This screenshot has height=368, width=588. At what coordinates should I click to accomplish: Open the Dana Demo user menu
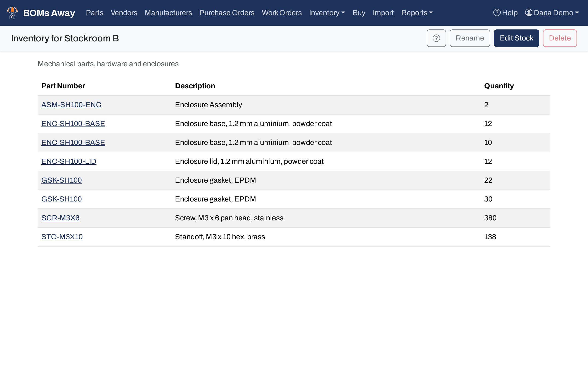pos(552,13)
